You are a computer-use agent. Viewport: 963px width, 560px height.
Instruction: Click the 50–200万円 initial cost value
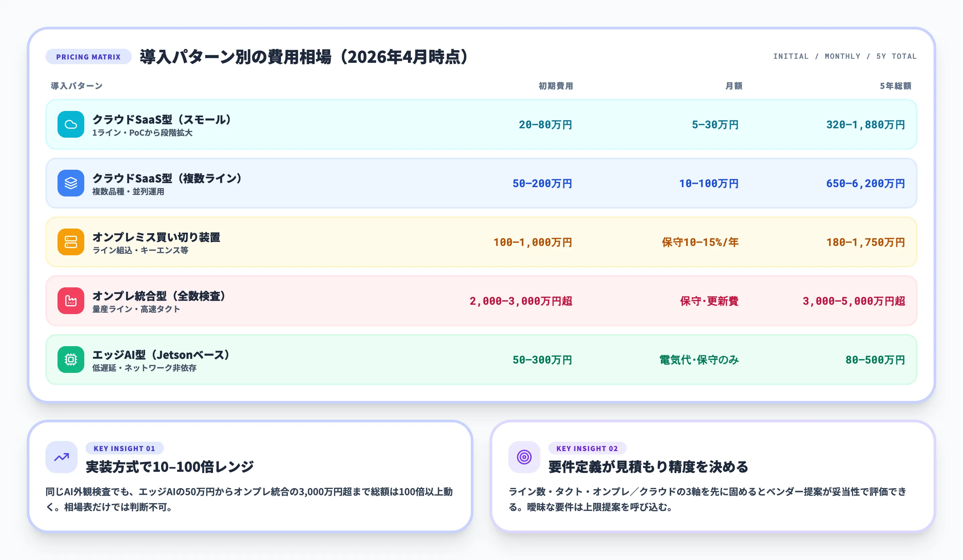coord(542,183)
